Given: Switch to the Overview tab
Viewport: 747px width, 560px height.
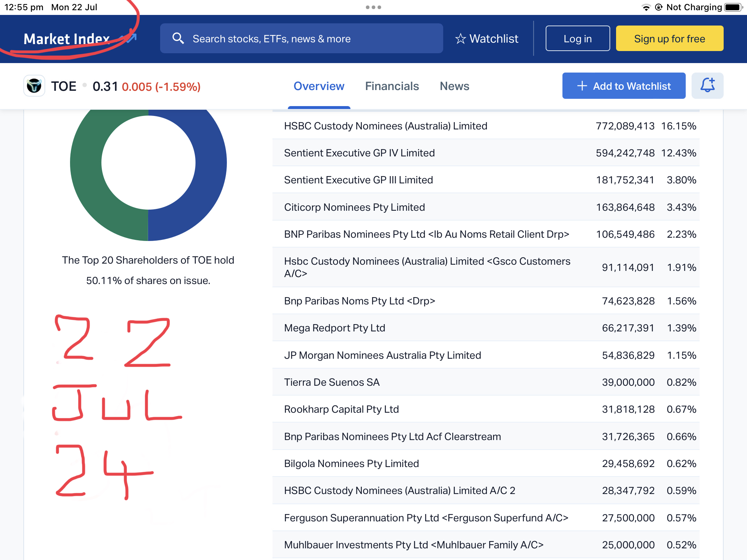Looking at the screenshot, I should click(319, 86).
